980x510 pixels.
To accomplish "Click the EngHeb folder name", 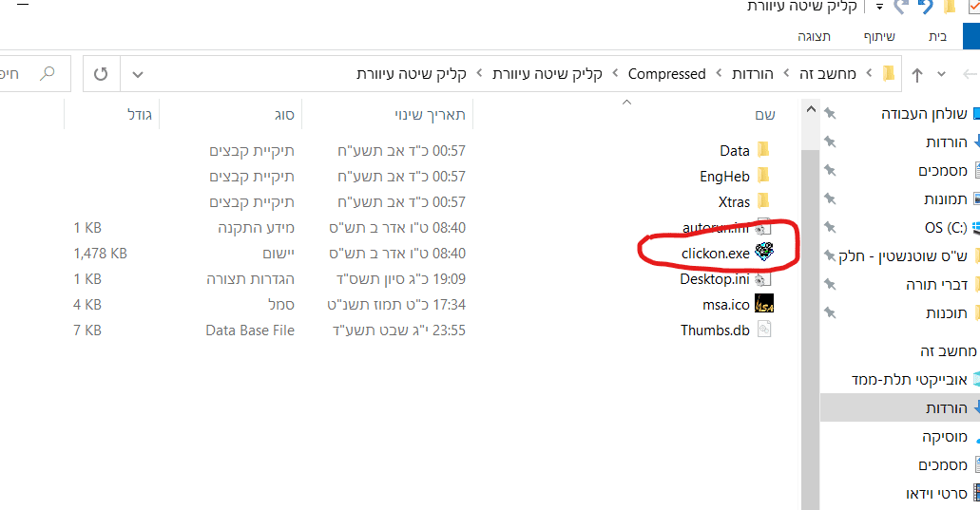I will [x=724, y=177].
